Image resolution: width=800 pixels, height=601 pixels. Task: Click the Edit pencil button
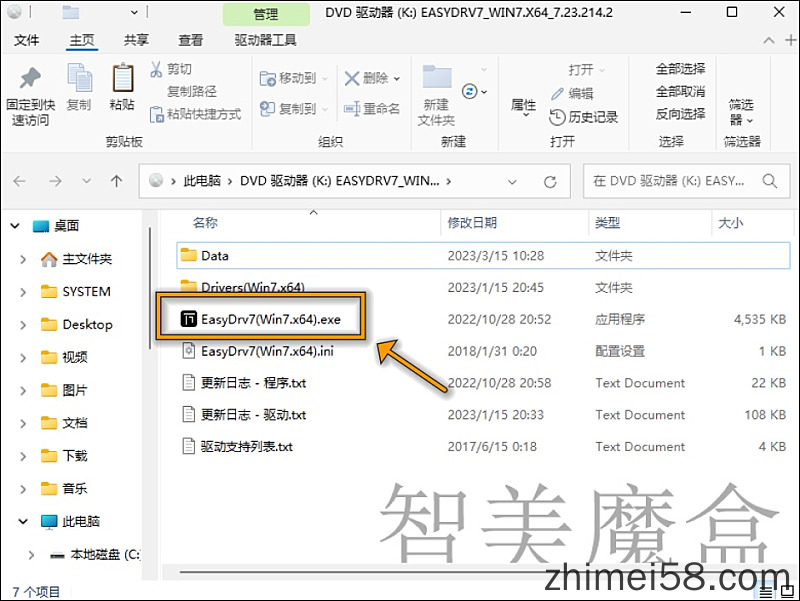click(x=572, y=93)
